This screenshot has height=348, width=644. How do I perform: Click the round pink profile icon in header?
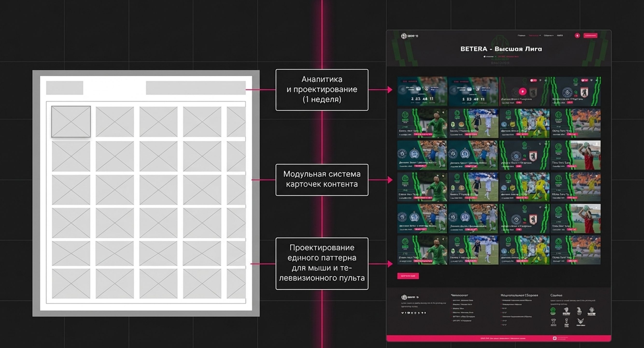pos(577,36)
